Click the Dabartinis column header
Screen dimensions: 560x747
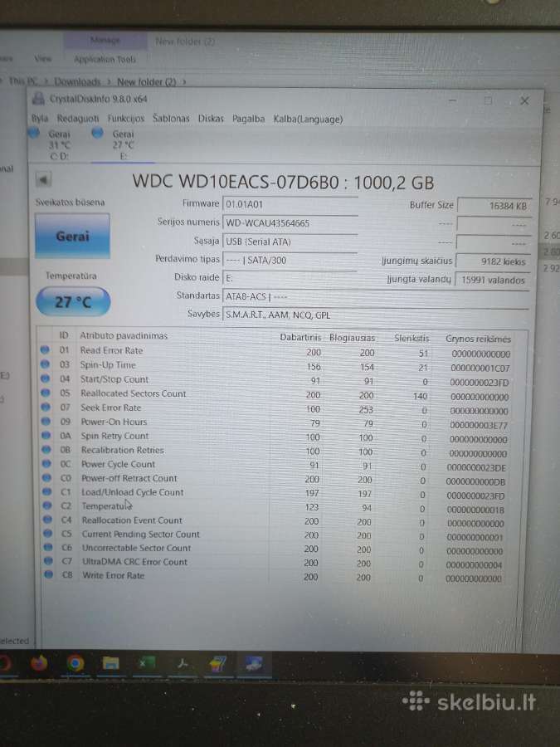[300, 337]
